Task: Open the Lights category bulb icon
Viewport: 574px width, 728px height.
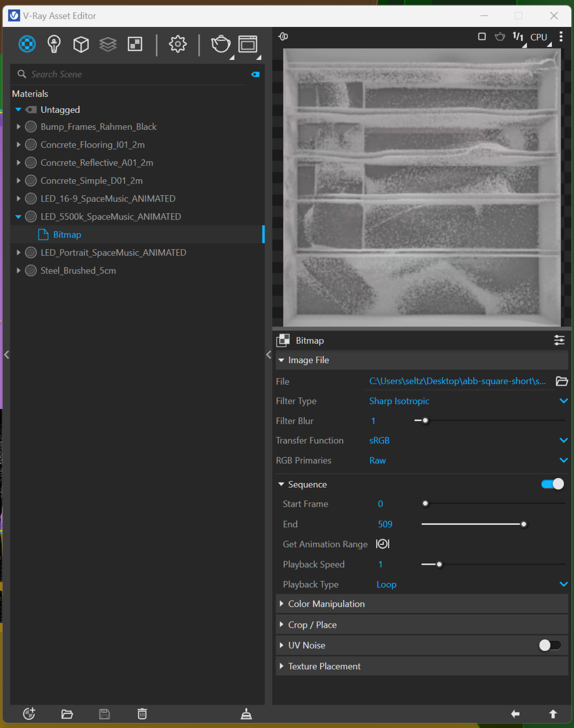Action: point(54,44)
